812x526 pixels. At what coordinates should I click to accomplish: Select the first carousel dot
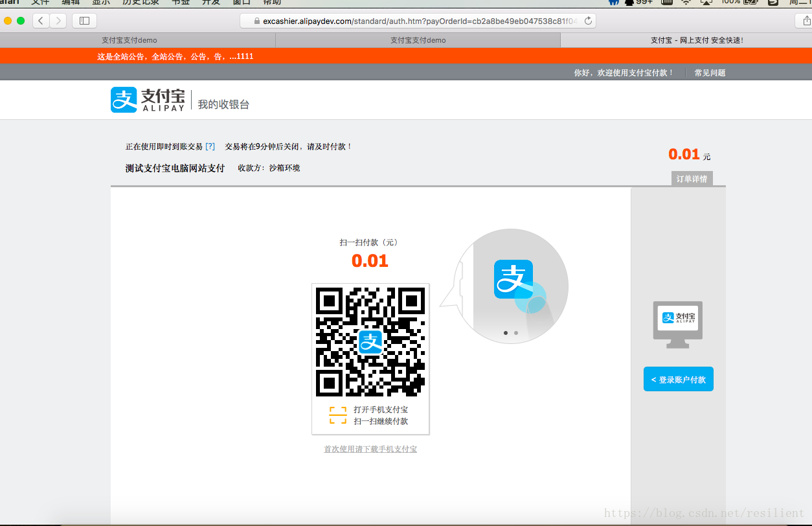[x=506, y=333]
